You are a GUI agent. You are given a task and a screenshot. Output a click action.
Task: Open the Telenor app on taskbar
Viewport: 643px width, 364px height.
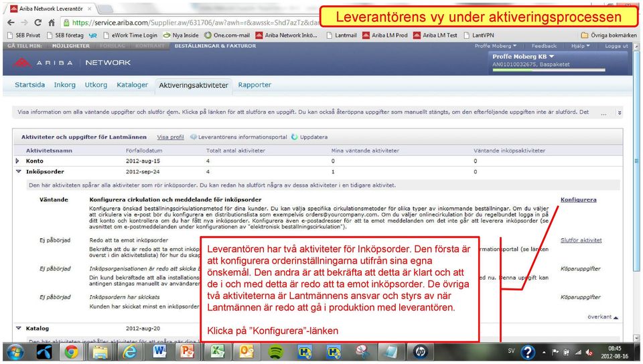pos(44,352)
